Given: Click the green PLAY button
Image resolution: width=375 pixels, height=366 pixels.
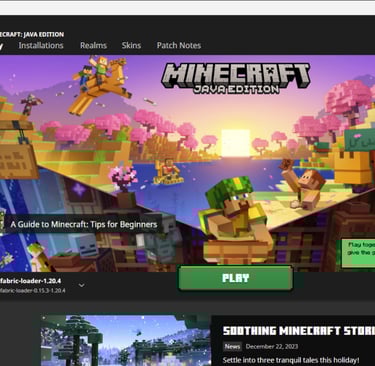Looking at the screenshot, I should 235,278.
